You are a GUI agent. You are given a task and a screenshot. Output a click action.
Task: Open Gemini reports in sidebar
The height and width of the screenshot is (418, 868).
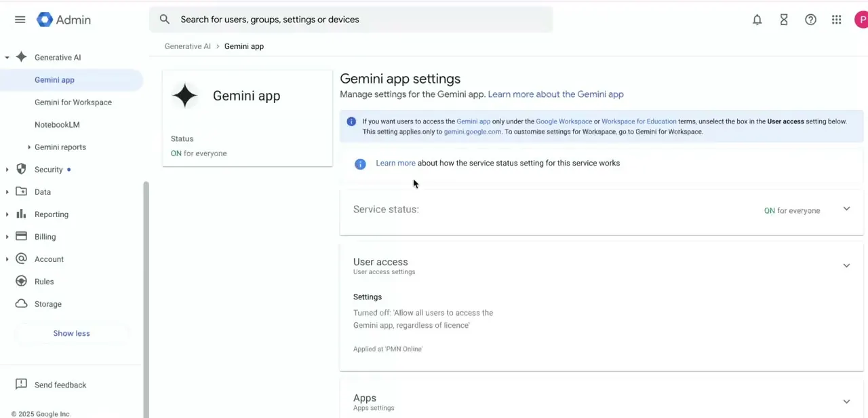(60, 147)
